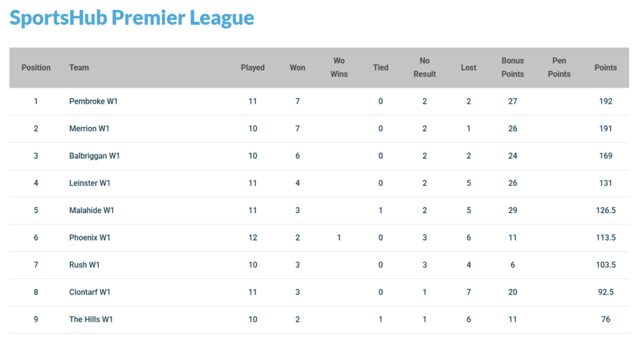Click the SportsHub Premier League heading
Viewport: 644px width, 340px height.
pos(131,18)
